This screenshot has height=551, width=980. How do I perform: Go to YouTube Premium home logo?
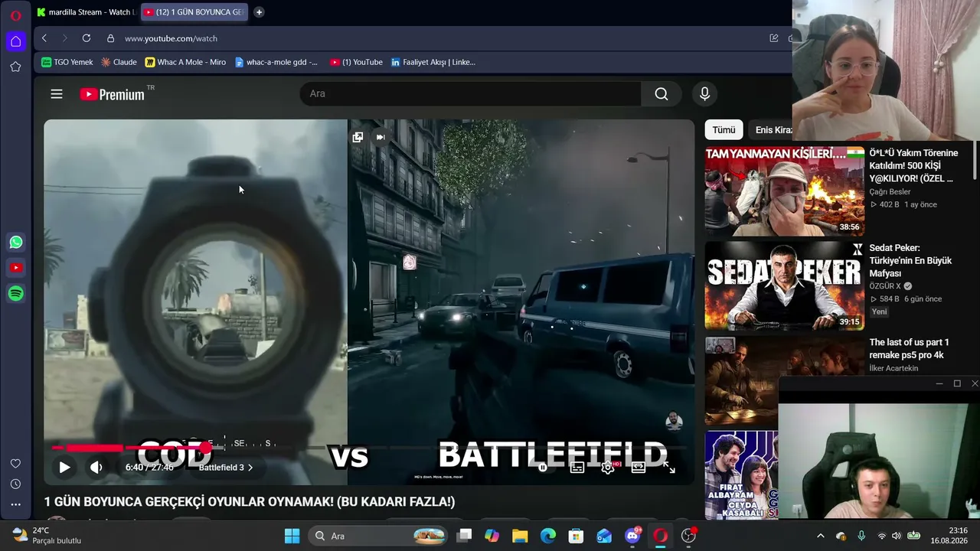(113, 94)
